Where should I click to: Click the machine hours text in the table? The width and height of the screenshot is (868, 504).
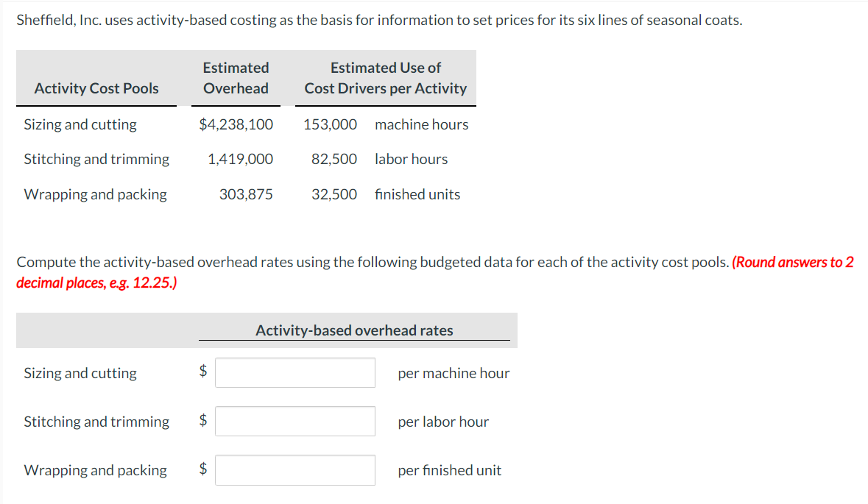click(x=421, y=124)
